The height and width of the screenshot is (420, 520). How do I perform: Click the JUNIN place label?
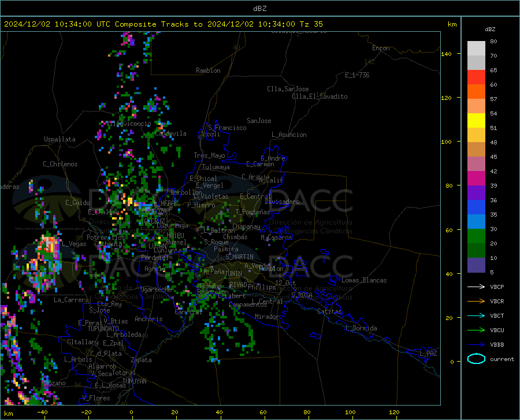coord(233,273)
